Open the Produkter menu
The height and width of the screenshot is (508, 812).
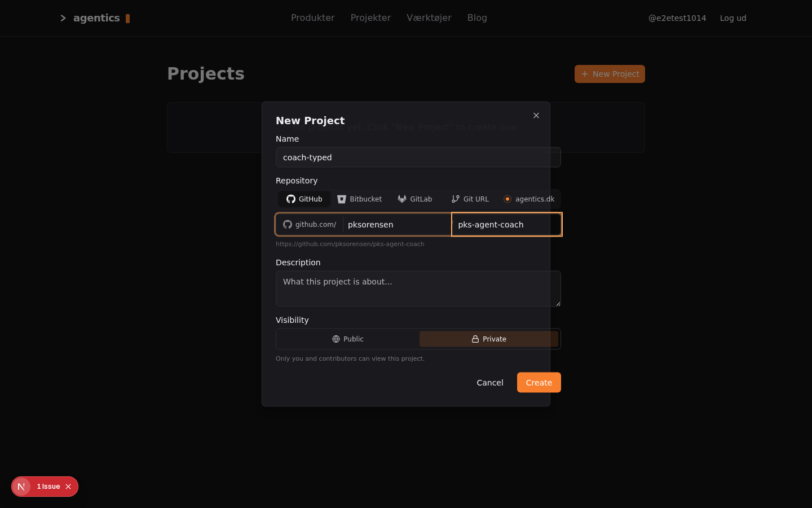pos(313,18)
